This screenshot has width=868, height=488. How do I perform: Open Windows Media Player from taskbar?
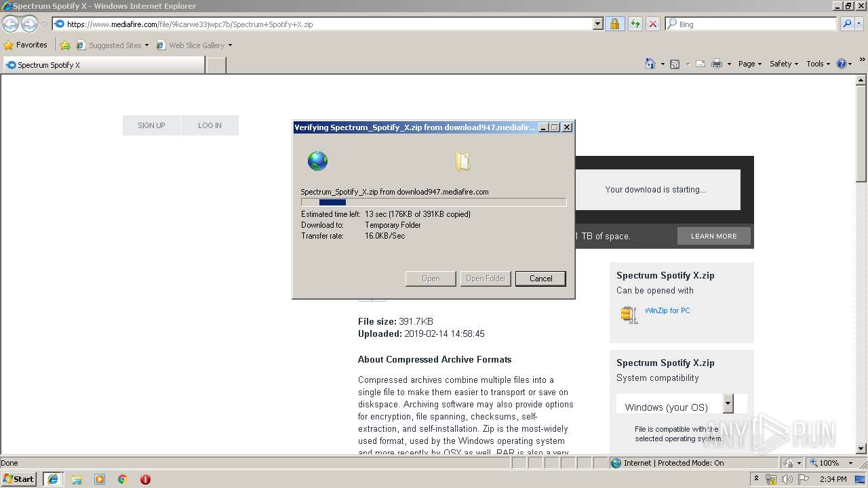(x=100, y=479)
